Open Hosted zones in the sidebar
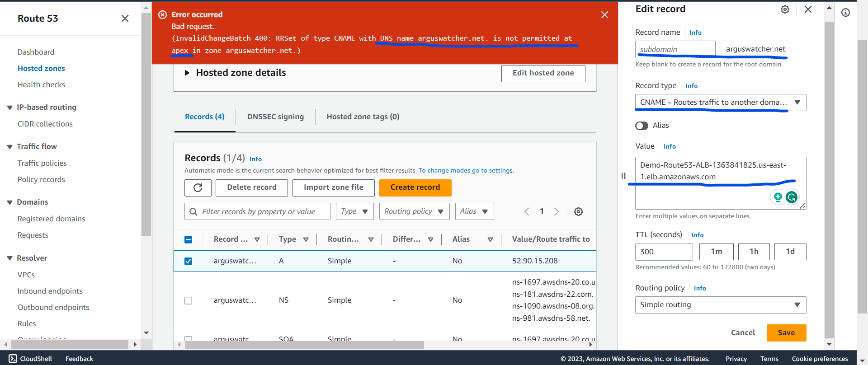Screen dimensions: 868x365 click(41, 68)
